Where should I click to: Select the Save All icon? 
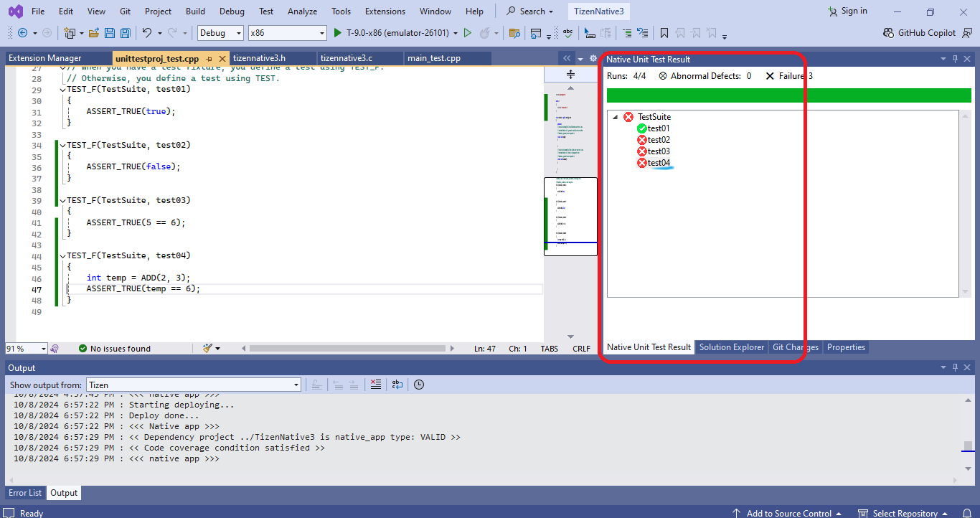(x=124, y=32)
